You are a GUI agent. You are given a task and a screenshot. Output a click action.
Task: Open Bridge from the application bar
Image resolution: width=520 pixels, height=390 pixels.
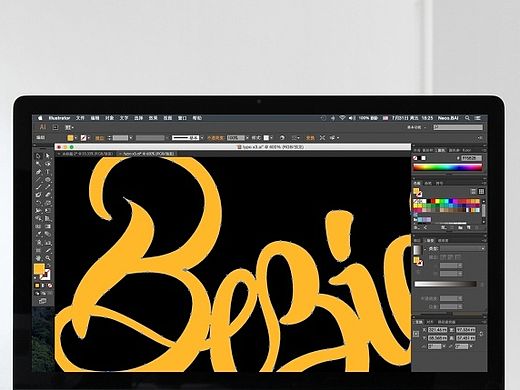click(x=55, y=127)
